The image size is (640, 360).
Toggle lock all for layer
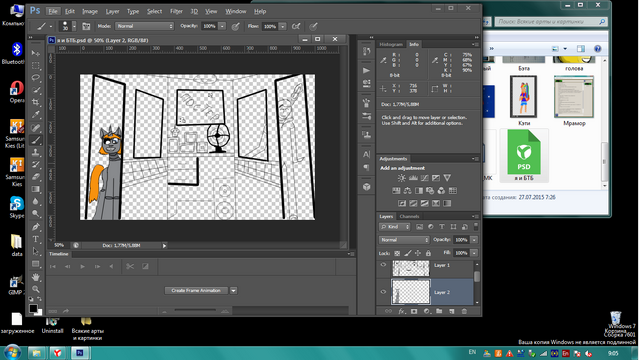pyautogui.click(x=428, y=253)
